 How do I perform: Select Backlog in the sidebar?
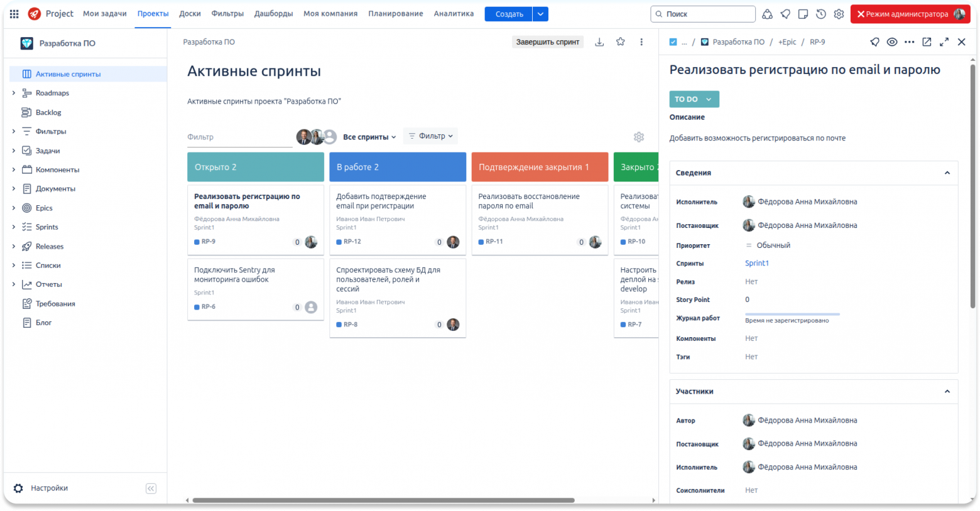(x=48, y=112)
